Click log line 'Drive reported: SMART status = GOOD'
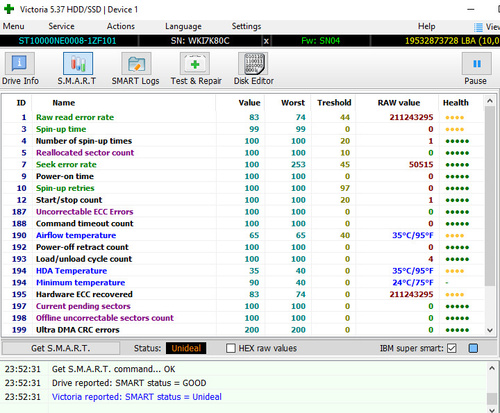This screenshot has width=500, height=413. 129,383
